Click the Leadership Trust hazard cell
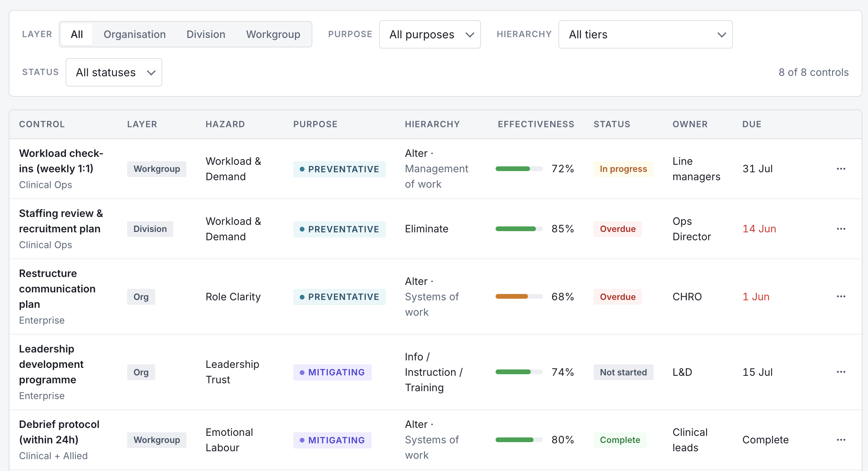Viewport: 868px width, 471px height. [x=233, y=372]
